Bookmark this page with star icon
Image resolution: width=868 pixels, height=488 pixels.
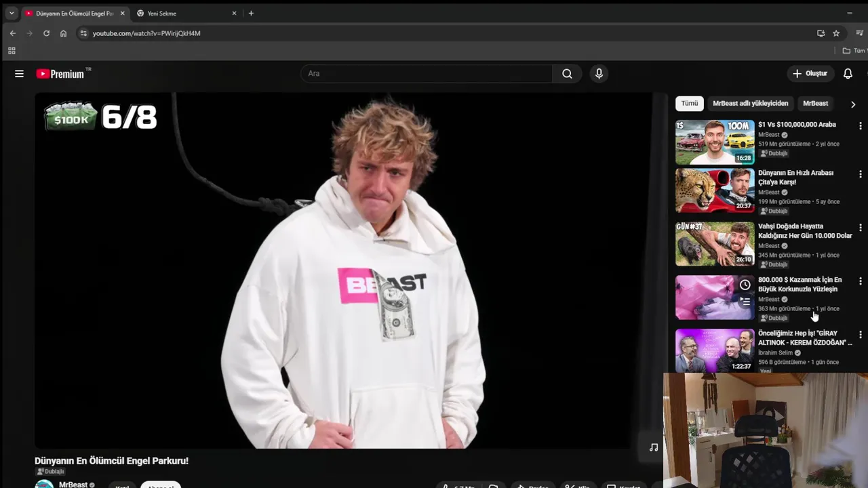pos(836,33)
